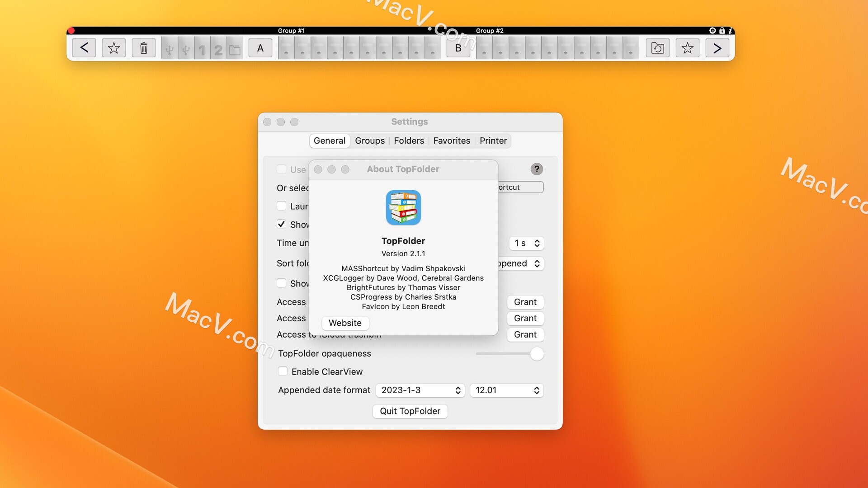Click the topmost Grant button
The height and width of the screenshot is (488, 868).
point(525,302)
